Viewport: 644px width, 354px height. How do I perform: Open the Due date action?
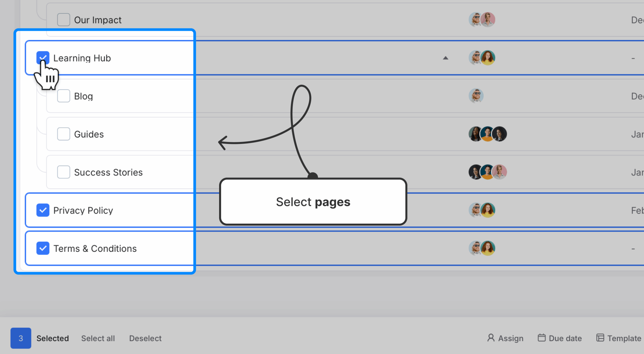(560, 338)
